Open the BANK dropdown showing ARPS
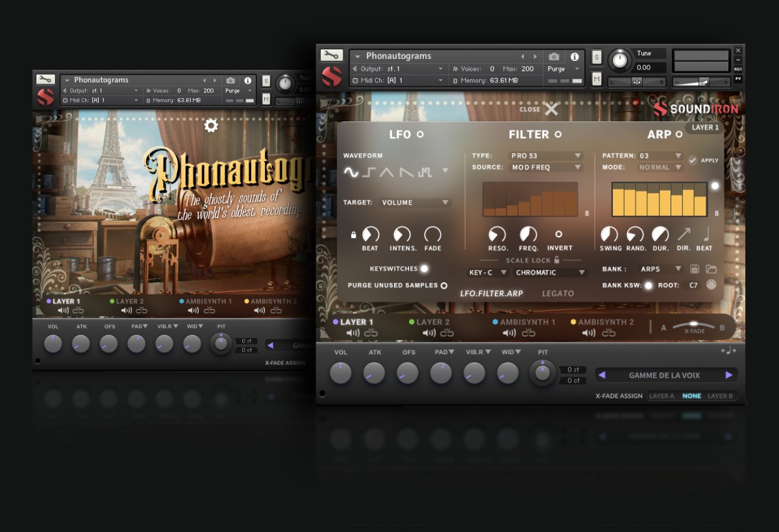The width and height of the screenshot is (779, 532). [661, 269]
